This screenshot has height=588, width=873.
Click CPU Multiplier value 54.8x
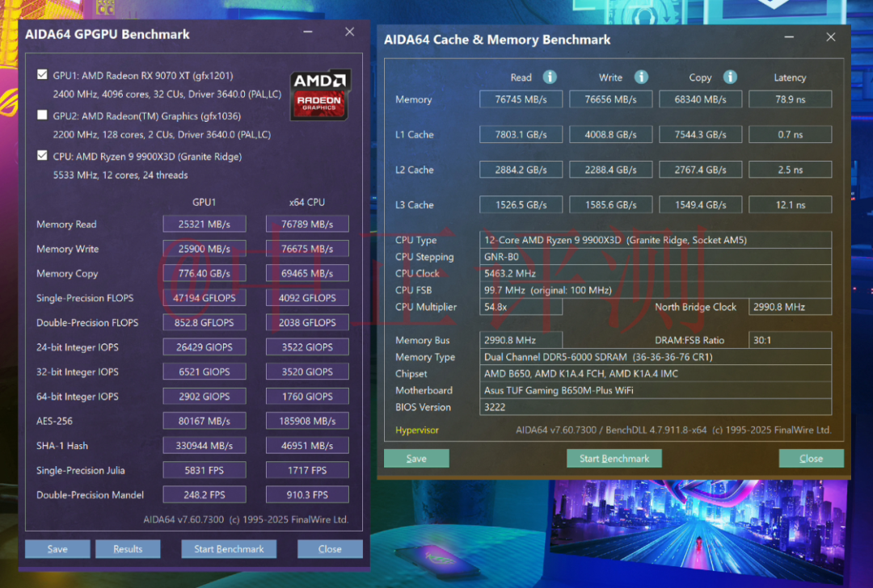pos(521,306)
